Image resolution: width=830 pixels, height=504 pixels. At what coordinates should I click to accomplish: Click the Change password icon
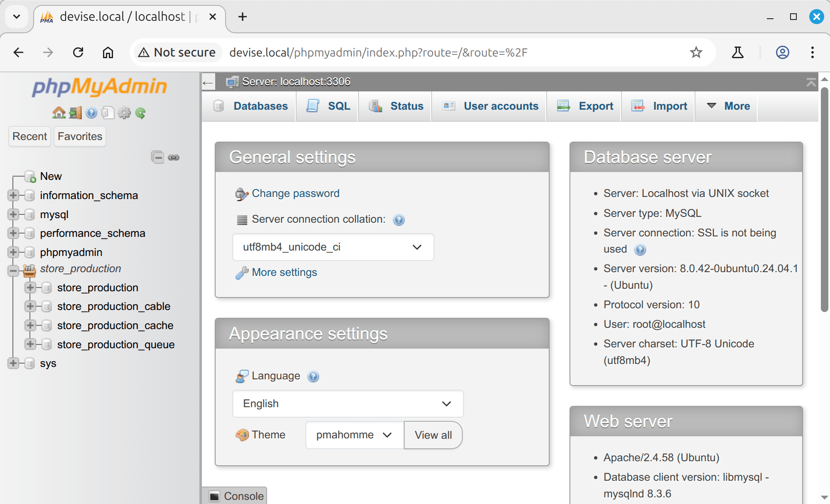click(242, 194)
